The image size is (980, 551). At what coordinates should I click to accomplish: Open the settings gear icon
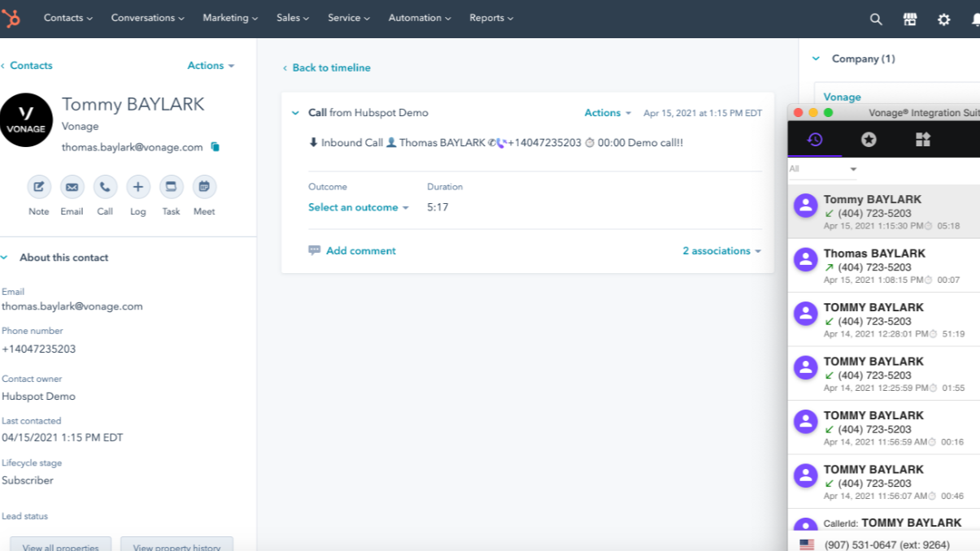[943, 20]
